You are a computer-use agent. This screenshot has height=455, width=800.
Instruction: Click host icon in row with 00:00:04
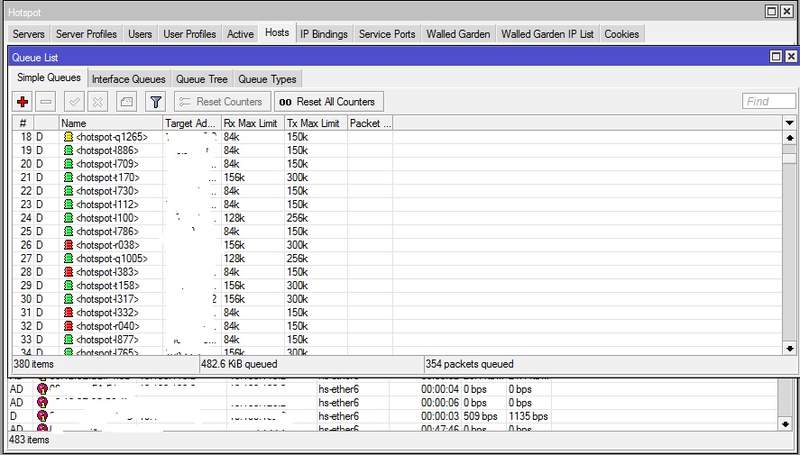42,389
